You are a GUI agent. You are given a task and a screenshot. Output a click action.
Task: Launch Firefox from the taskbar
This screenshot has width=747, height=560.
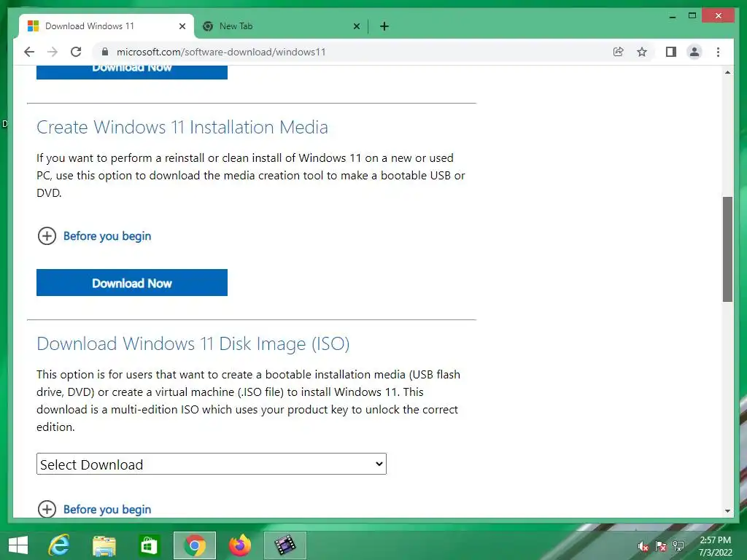[x=239, y=545]
